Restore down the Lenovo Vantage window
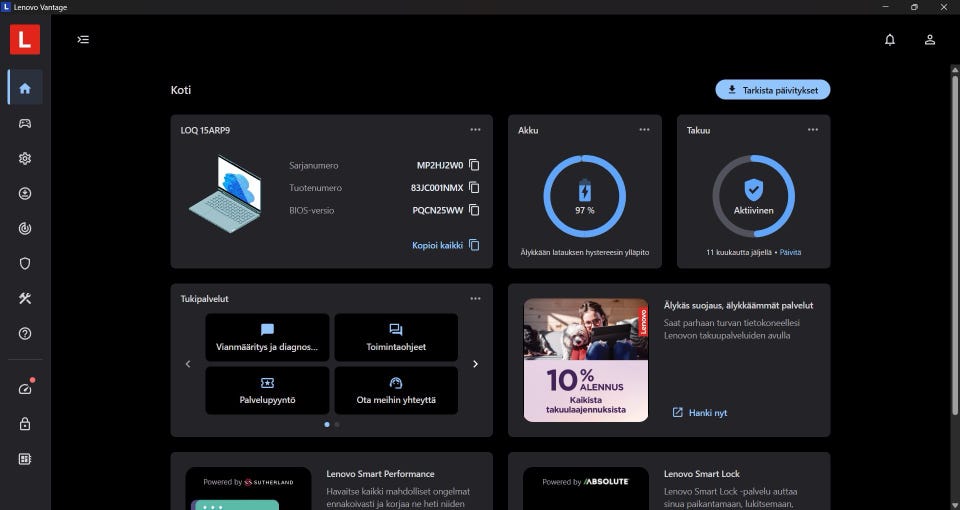This screenshot has width=960, height=510. coord(914,7)
